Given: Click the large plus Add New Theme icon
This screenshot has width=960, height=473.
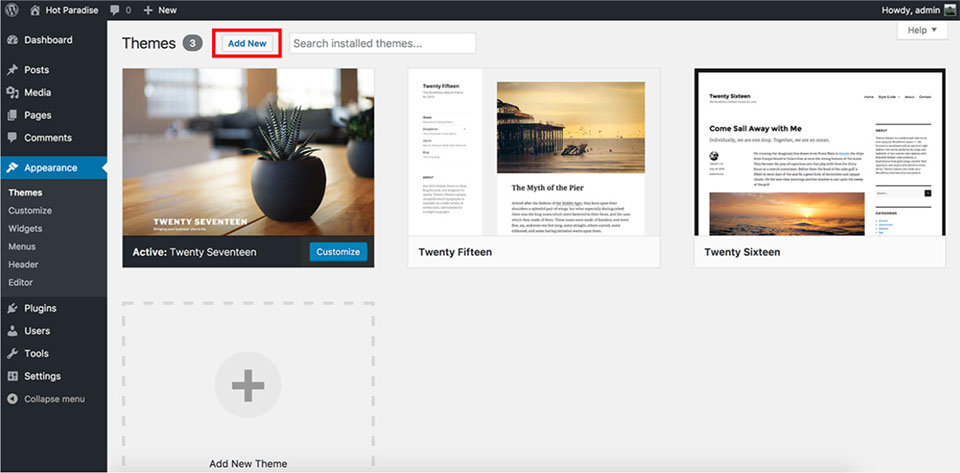Looking at the screenshot, I should (x=247, y=384).
